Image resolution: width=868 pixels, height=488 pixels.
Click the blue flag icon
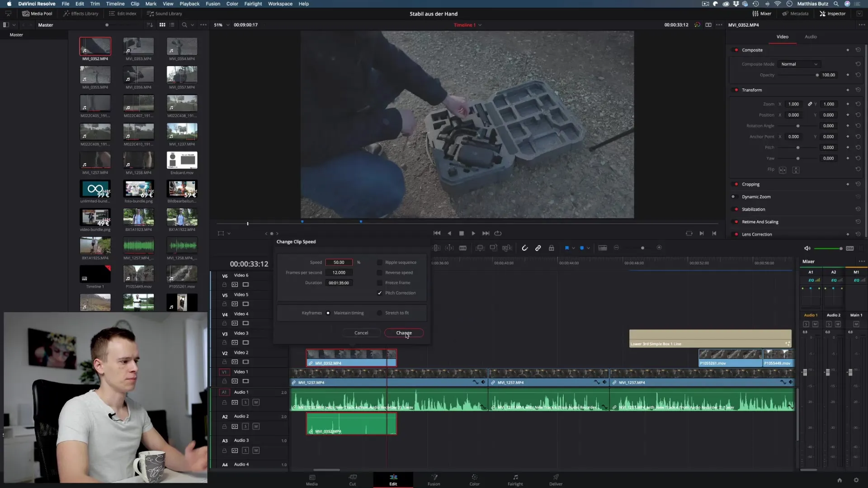pyautogui.click(x=566, y=248)
